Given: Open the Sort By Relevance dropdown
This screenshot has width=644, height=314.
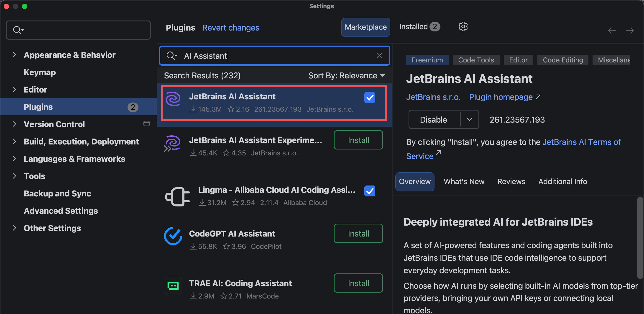Looking at the screenshot, I should point(347,76).
